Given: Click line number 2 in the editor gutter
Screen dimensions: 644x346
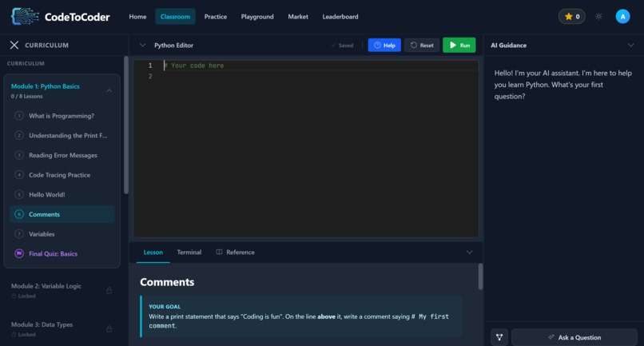Looking at the screenshot, I should [150, 77].
